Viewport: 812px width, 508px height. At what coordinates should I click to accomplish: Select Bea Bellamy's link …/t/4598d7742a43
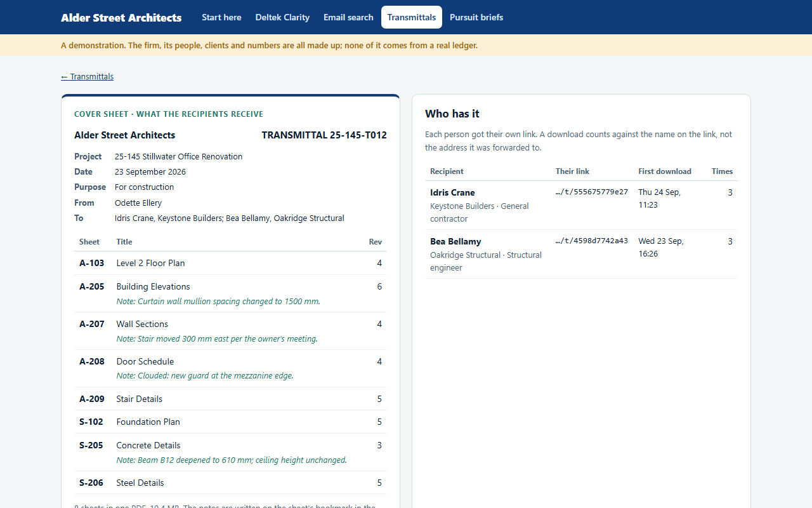[592, 241]
